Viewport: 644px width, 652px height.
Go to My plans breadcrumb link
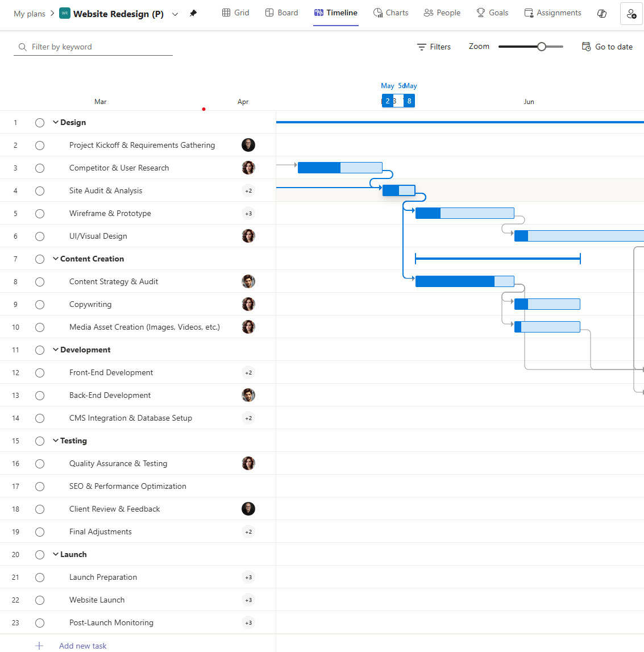(x=30, y=14)
